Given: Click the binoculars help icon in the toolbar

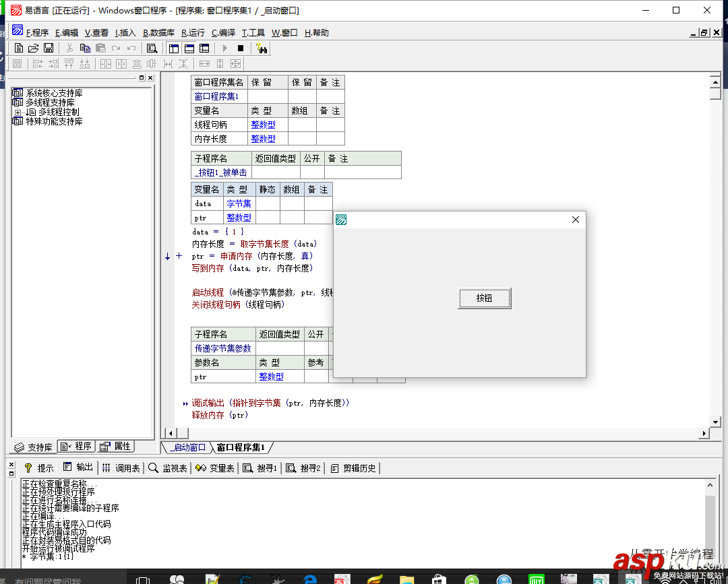Looking at the screenshot, I should point(262,48).
